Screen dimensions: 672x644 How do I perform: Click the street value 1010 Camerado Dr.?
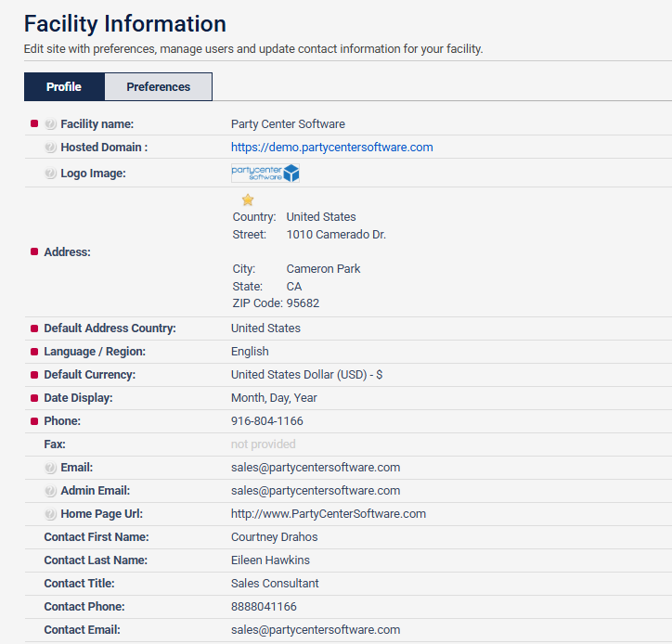point(336,235)
